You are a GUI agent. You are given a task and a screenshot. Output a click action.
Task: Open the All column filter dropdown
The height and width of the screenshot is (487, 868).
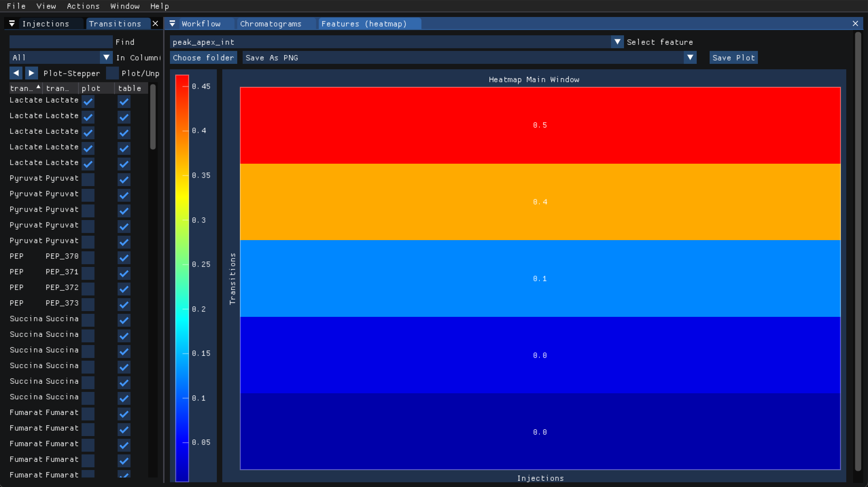click(x=61, y=57)
